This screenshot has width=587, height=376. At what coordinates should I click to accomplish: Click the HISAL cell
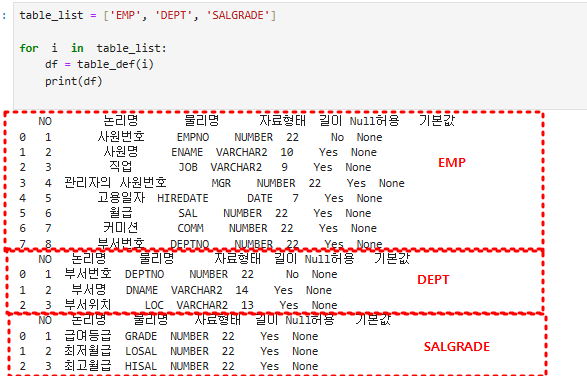click(141, 366)
